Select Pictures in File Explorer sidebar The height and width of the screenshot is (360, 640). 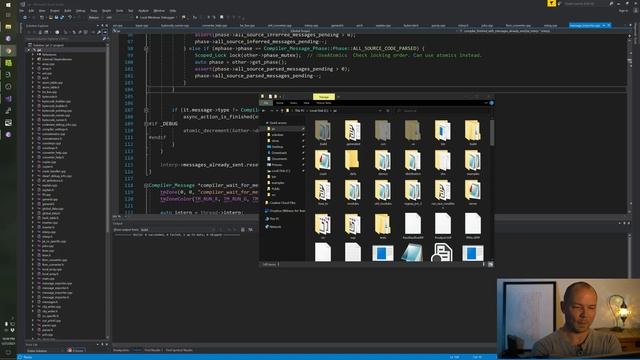point(277,165)
